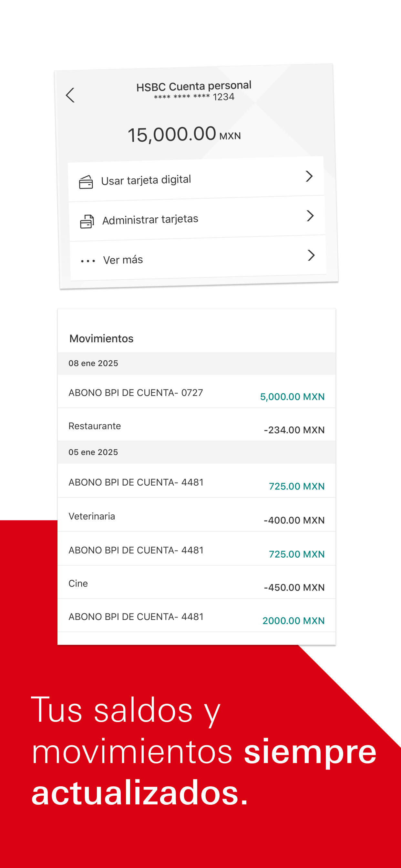Open the Cine movement
401x868 pixels.
point(196,582)
